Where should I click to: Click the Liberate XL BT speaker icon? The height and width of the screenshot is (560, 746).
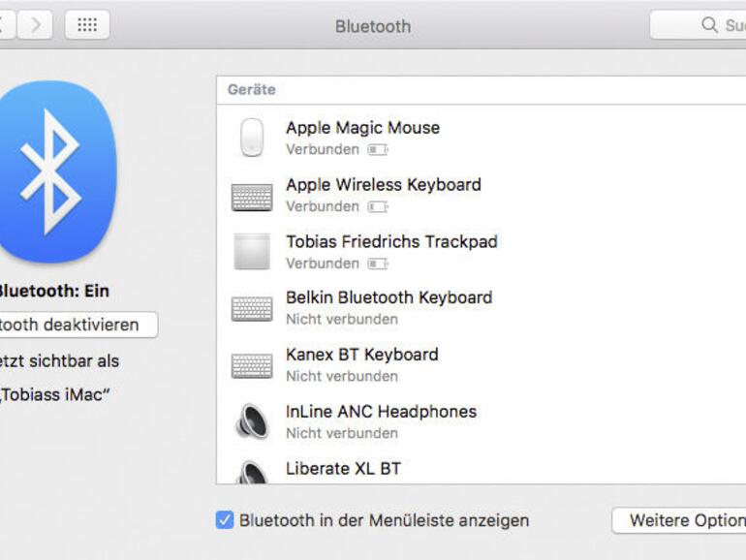click(252, 472)
